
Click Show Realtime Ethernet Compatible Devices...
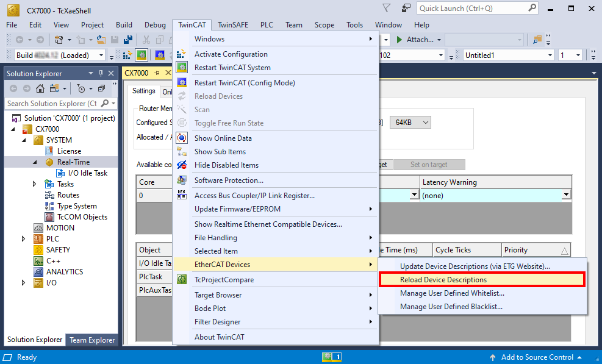pos(276,224)
